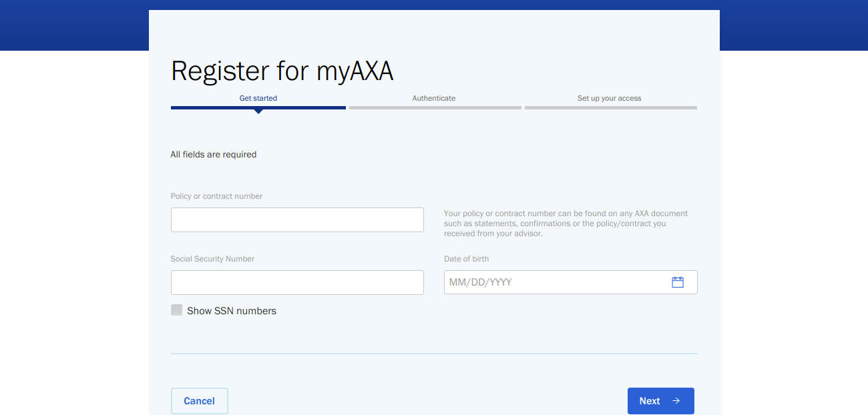Open the date of birth calendar picker
The height and width of the screenshot is (415, 868).
click(678, 282)
